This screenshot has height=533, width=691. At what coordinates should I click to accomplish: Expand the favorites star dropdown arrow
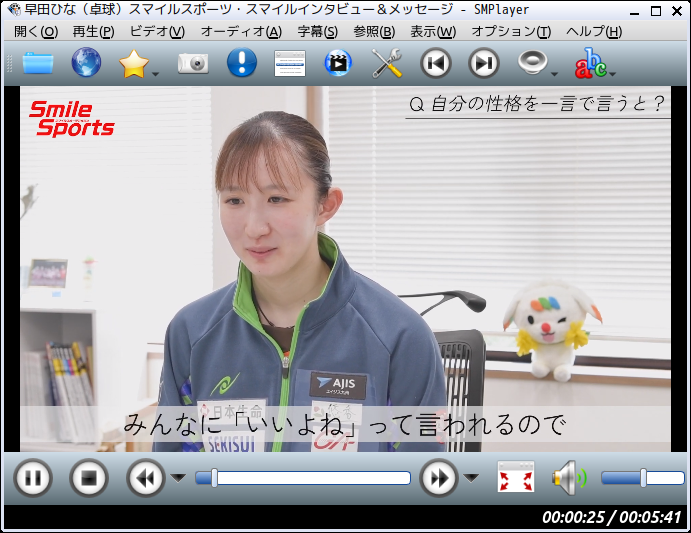pyautogui.click(x=155, y=74)
